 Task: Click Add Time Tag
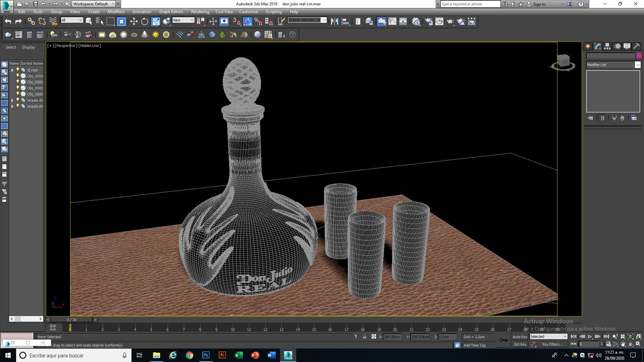point(474,345)
